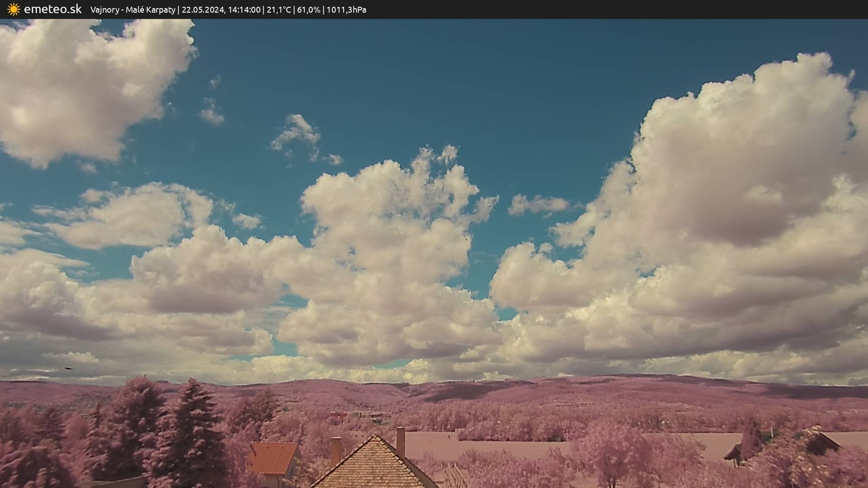Screen dimensions: 868x488
Task: Click the emeteo.sk site name
Action: point(52,9)
